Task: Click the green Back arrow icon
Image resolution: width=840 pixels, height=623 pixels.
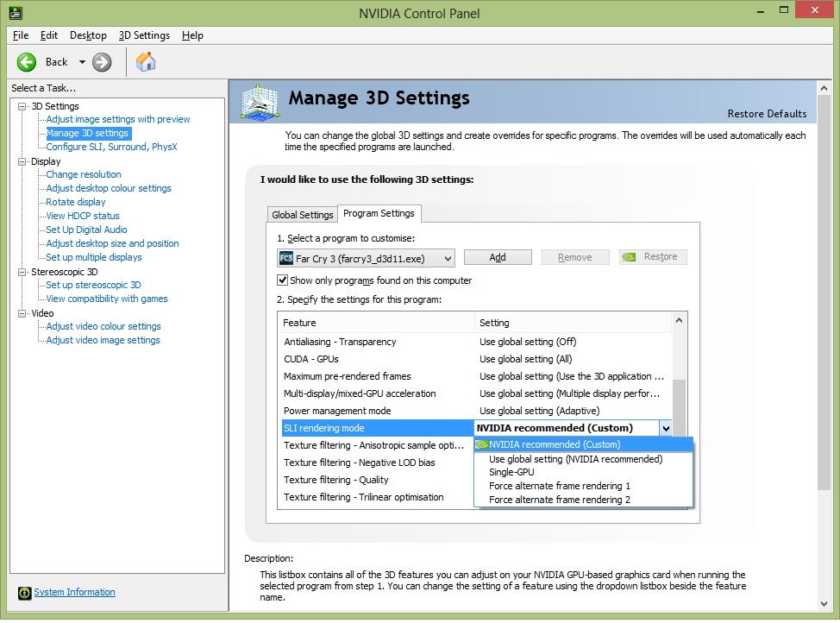Action: 27,61
